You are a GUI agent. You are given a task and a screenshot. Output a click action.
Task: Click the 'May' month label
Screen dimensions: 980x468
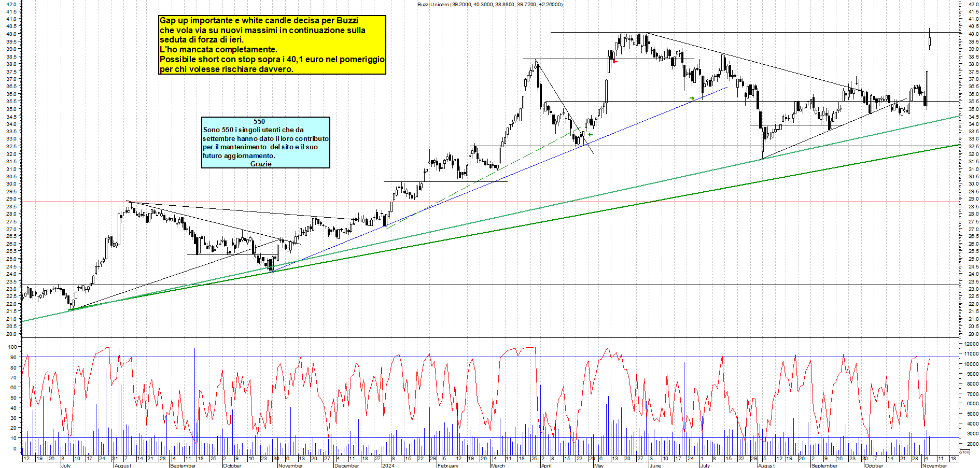(599, 465)
